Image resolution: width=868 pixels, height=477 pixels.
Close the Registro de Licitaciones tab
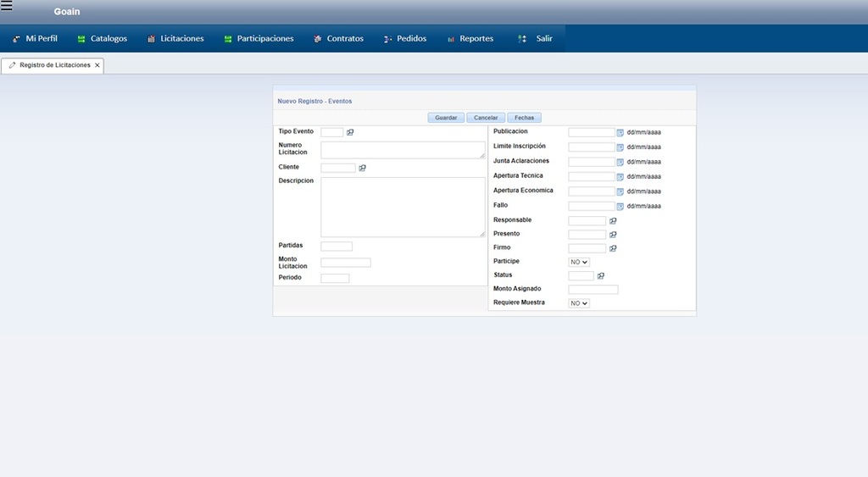pyautogui.click(x=97, y=65)
